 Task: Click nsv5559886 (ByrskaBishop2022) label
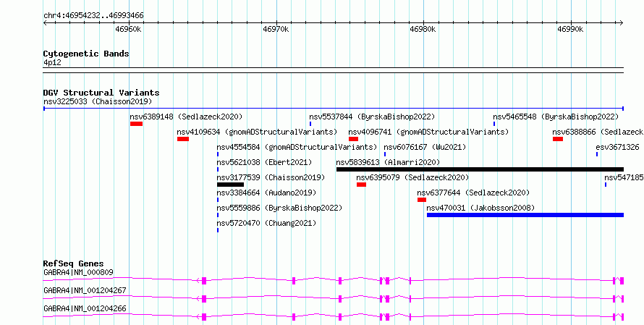click(280, 208)
